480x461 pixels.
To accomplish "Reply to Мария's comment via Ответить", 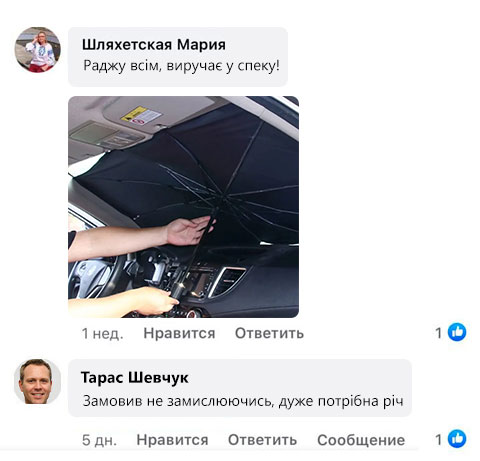I will pyautogui.click(x=269, y=333).
